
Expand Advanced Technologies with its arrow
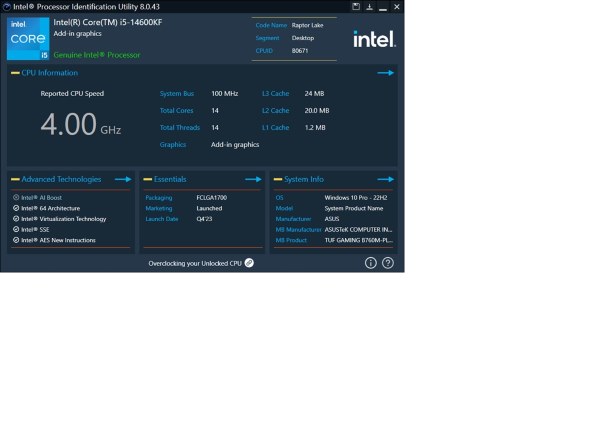(x=123, y=179)
